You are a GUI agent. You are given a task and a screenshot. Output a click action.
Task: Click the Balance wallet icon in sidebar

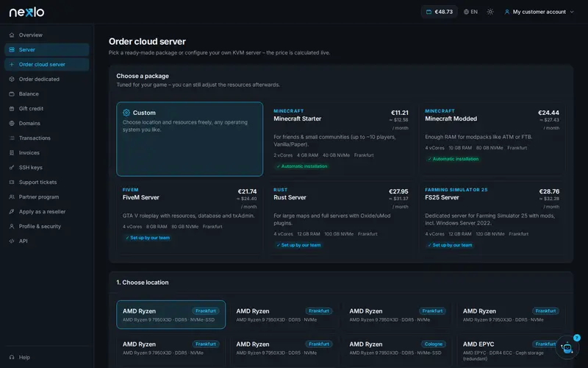coord(12,94)
